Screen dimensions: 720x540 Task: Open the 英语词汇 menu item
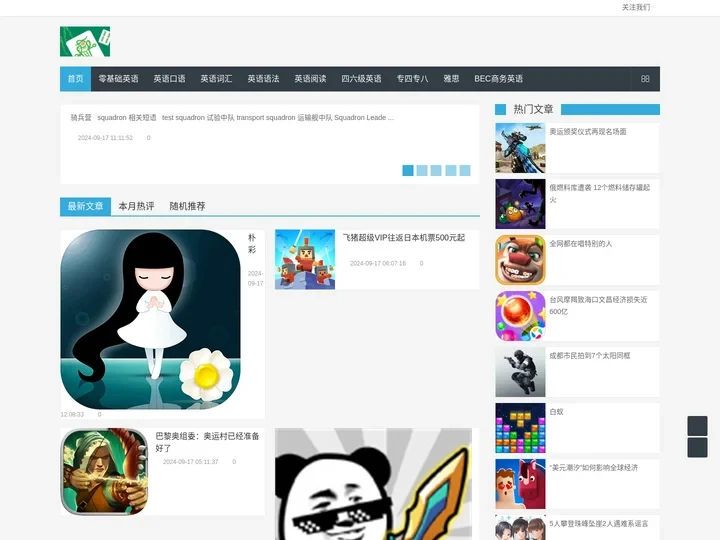216,79
